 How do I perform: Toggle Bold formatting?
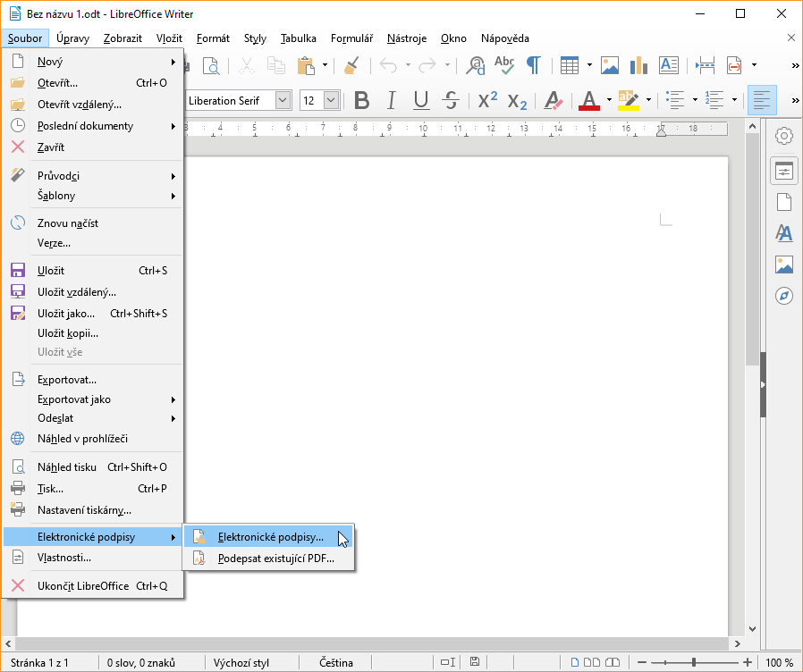[361, 100]
